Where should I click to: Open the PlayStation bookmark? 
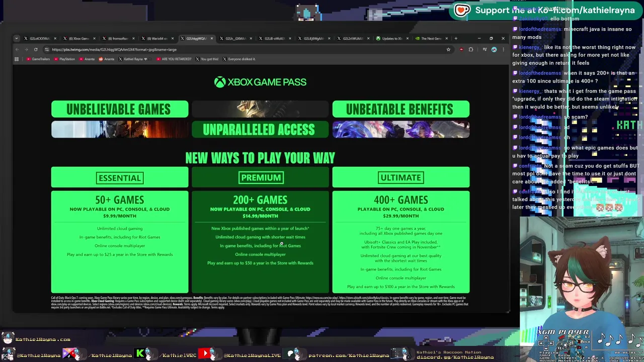(64, 59)
